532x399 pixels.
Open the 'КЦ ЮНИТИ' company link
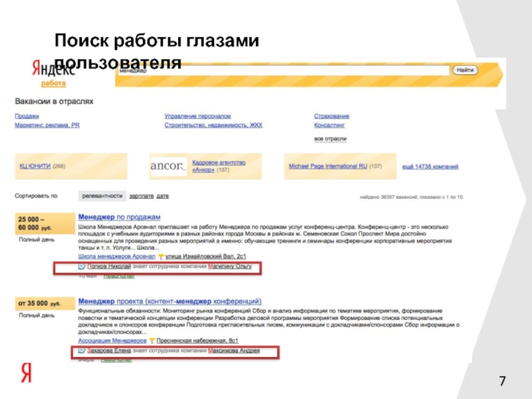click(x=35, y=166)
